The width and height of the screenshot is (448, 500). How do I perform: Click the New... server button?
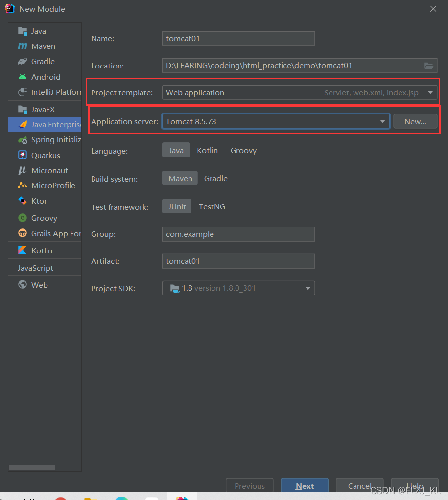point(415,121)
